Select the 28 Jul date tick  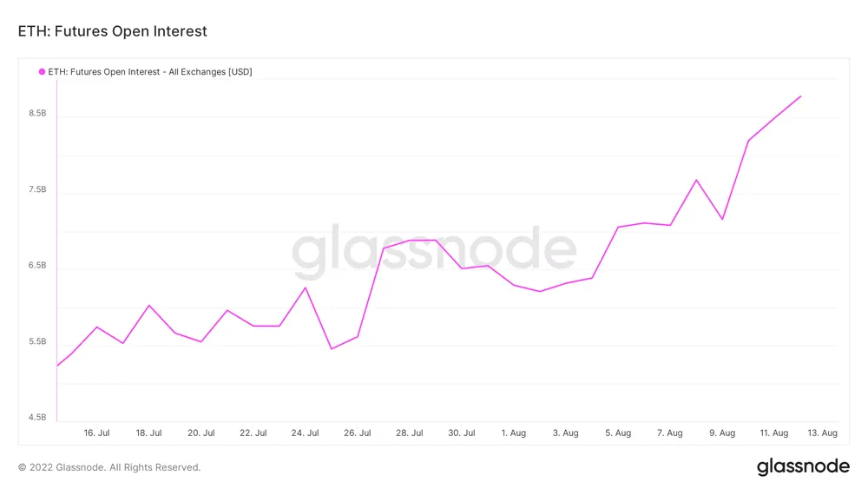(x=409, y=433)
